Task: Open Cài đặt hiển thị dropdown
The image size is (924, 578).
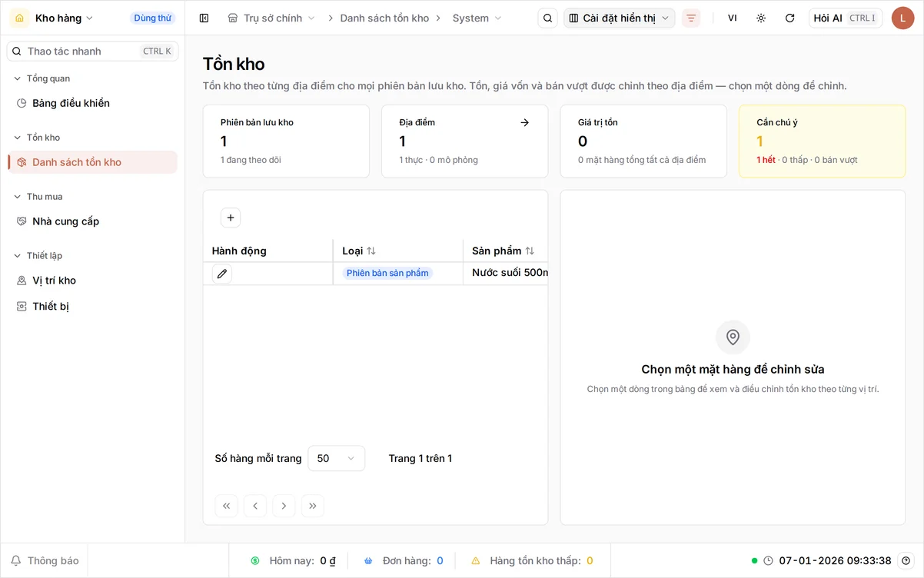Action: click(620, 18)
